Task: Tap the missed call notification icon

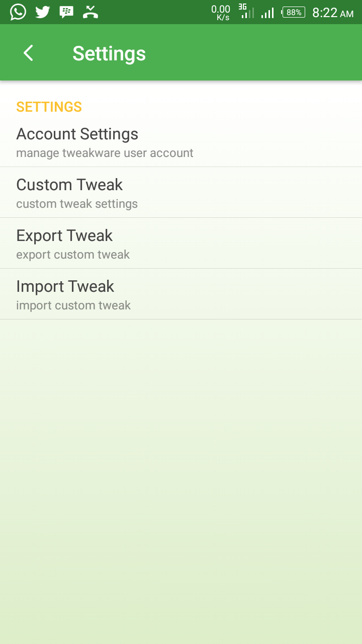Action: pyautogui.click(x=90, y=12)
